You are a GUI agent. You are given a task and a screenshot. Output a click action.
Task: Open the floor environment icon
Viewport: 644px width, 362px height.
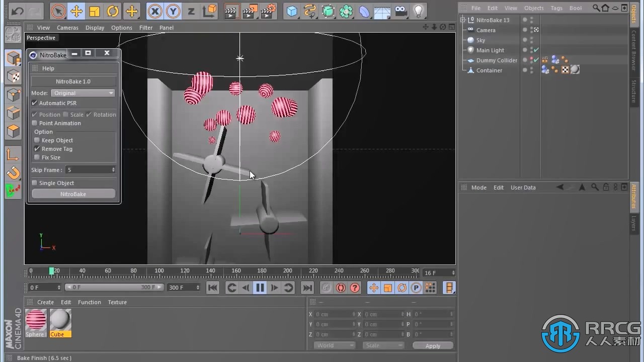pos(382,11)
